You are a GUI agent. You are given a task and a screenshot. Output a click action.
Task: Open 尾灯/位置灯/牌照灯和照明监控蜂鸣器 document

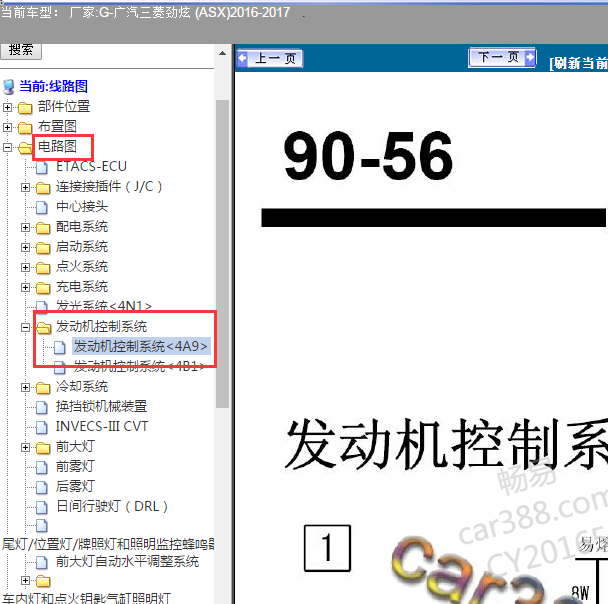[108, 544]
